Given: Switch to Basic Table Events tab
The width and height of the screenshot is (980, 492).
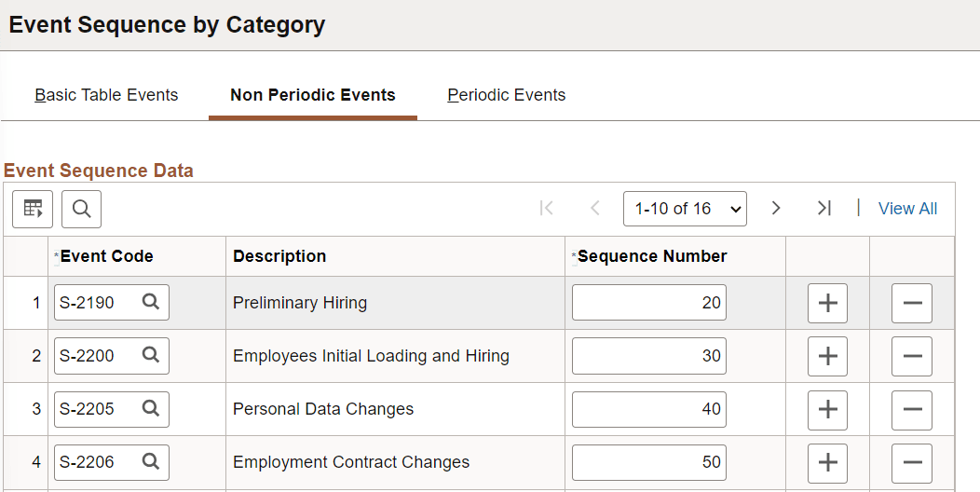Looking at the screenshot, I should click(106, 95).
